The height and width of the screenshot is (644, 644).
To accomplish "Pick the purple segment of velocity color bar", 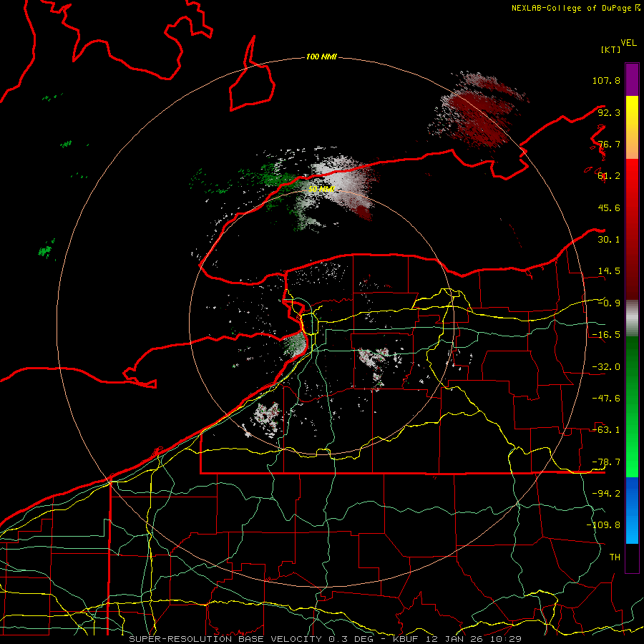I will (x=632, y=79).
